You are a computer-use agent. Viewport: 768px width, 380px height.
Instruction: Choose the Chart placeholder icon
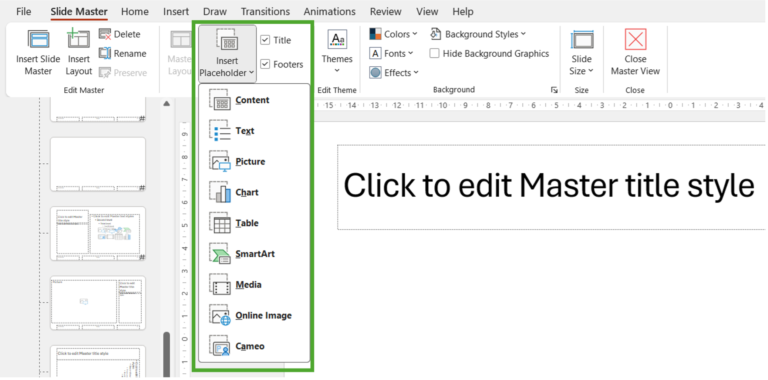click(x=219, y=192)
